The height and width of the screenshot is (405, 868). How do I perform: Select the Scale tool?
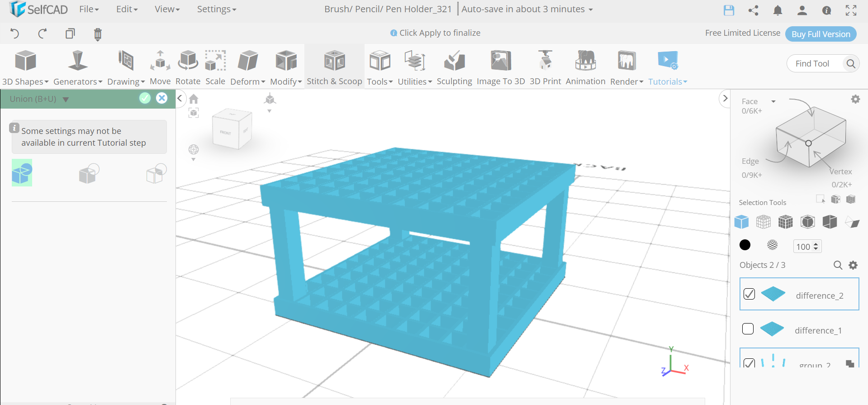tap(215, 67)
